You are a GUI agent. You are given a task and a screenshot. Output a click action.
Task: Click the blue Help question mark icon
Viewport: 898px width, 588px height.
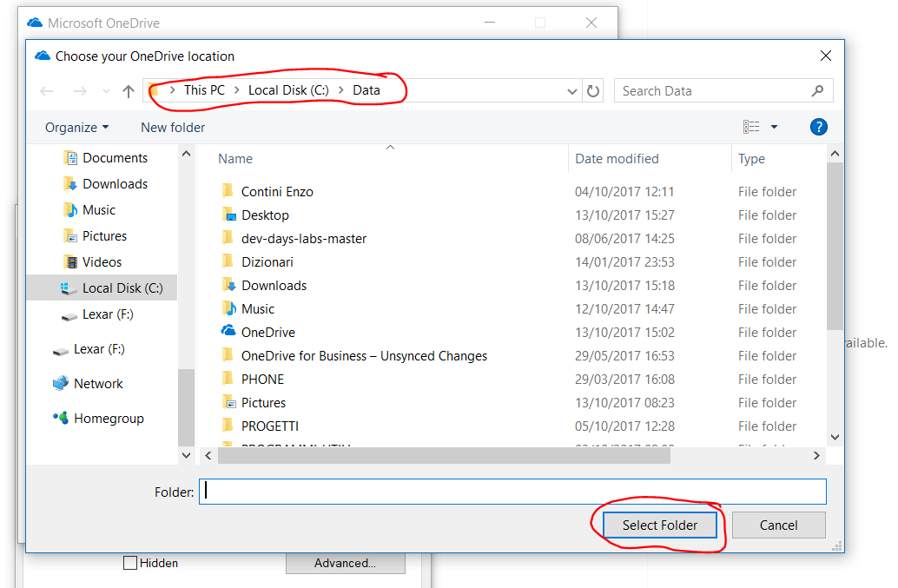click(x=818, y=127)
